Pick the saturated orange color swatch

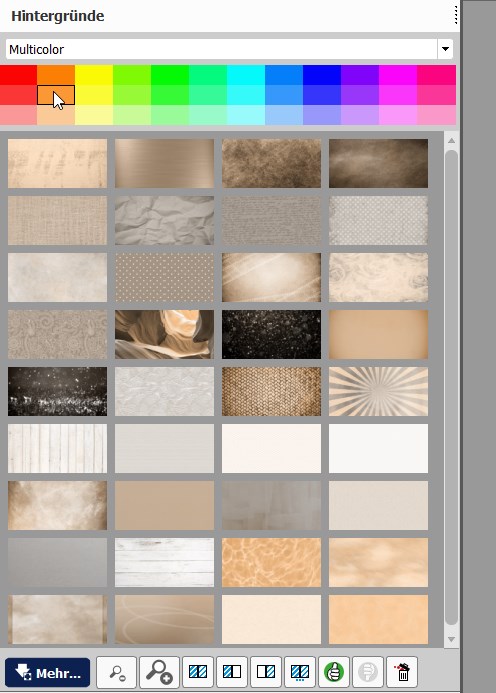pos(56,75)
